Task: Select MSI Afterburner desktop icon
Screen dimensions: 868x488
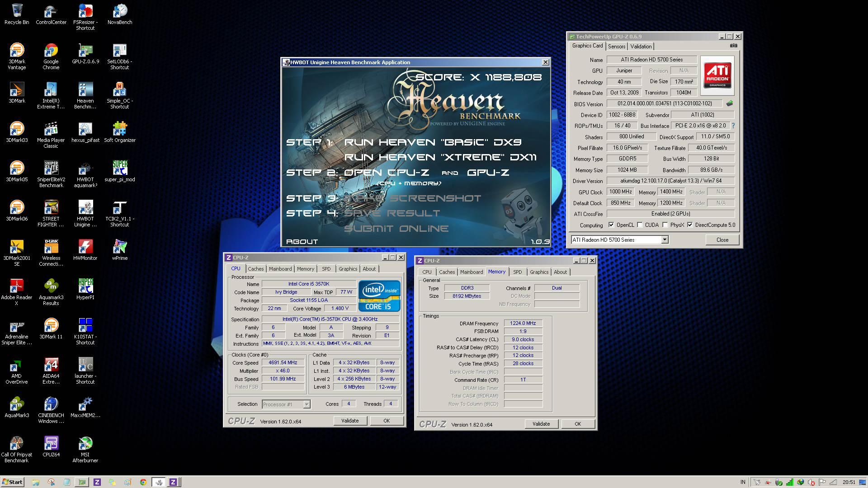Action: coord(85,450)
